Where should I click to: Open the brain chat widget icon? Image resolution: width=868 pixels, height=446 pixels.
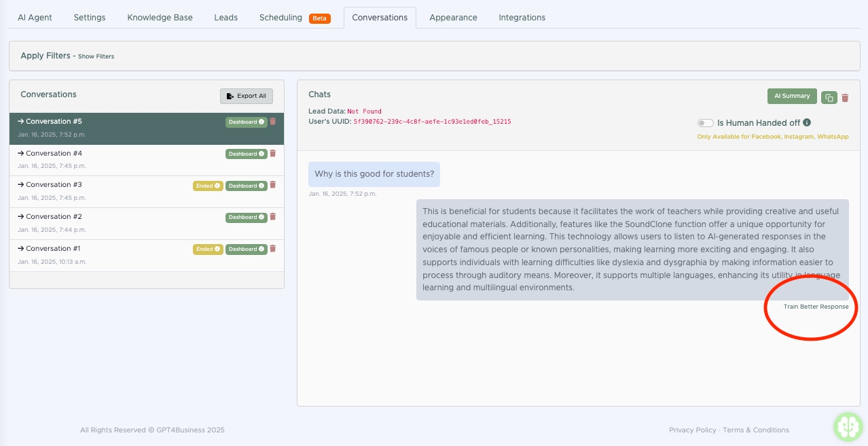click(x=848, y=426)
